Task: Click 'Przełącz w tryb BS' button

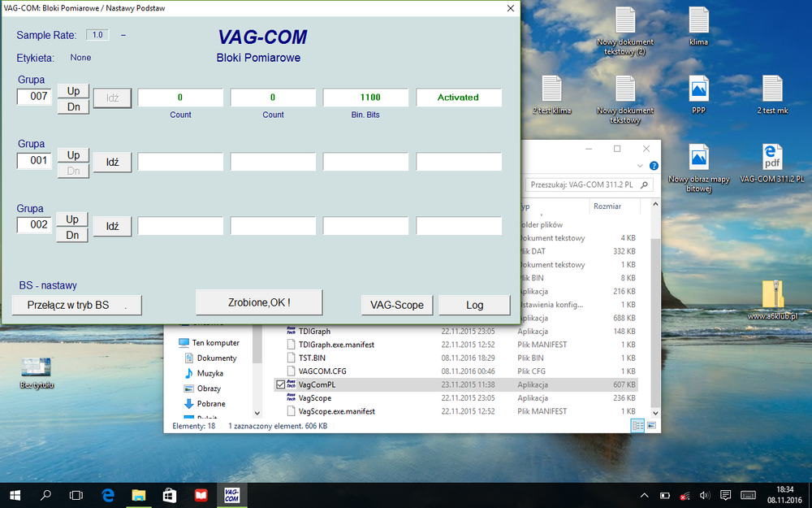Action: [77, 305]
